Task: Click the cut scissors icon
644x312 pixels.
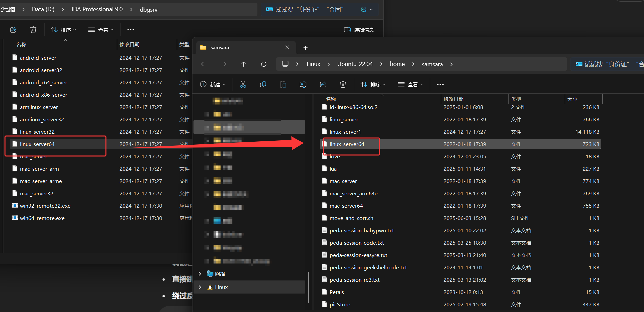Action: coord(243,84)
